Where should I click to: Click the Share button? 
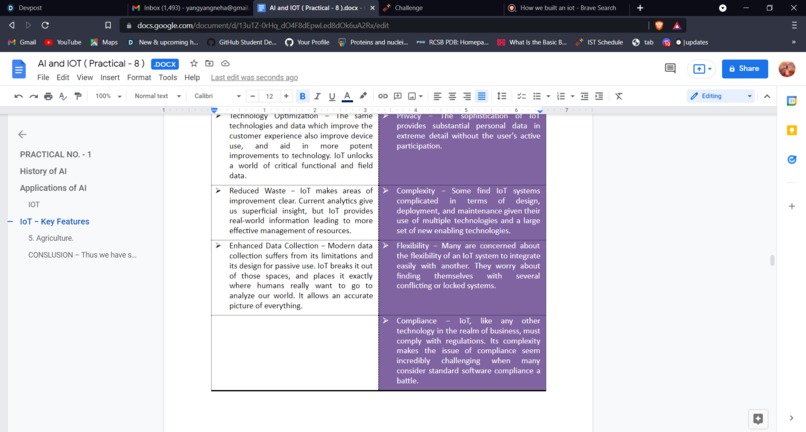coord(745,68)
